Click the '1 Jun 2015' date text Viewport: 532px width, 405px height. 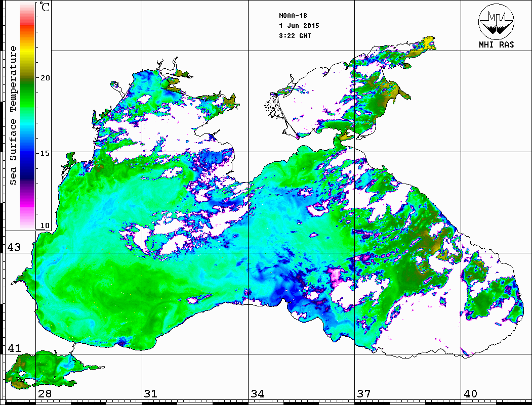tap(299, 26)
